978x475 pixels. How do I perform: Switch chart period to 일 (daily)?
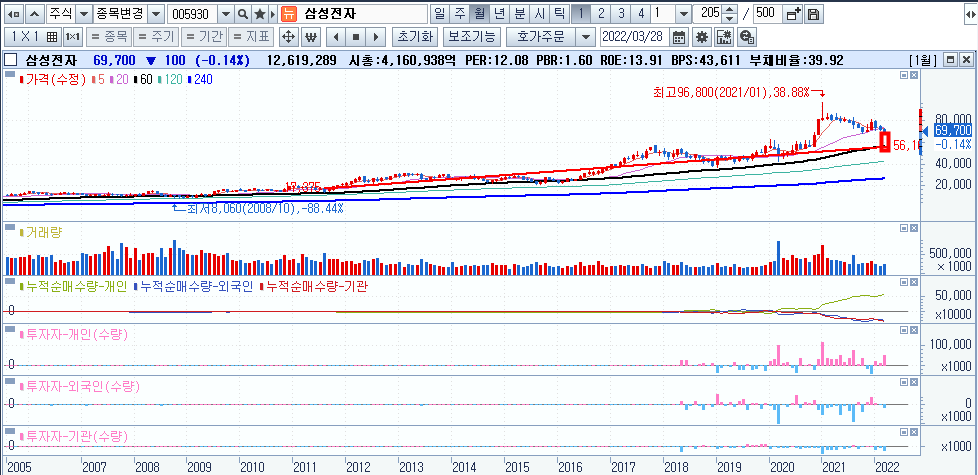click(440, 14)
